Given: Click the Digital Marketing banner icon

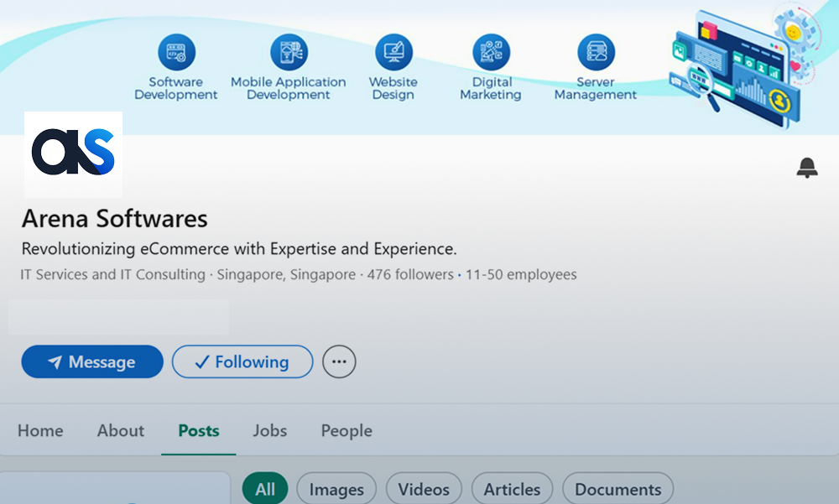Looking at the screenshot, I should click(x=491, y=52).
